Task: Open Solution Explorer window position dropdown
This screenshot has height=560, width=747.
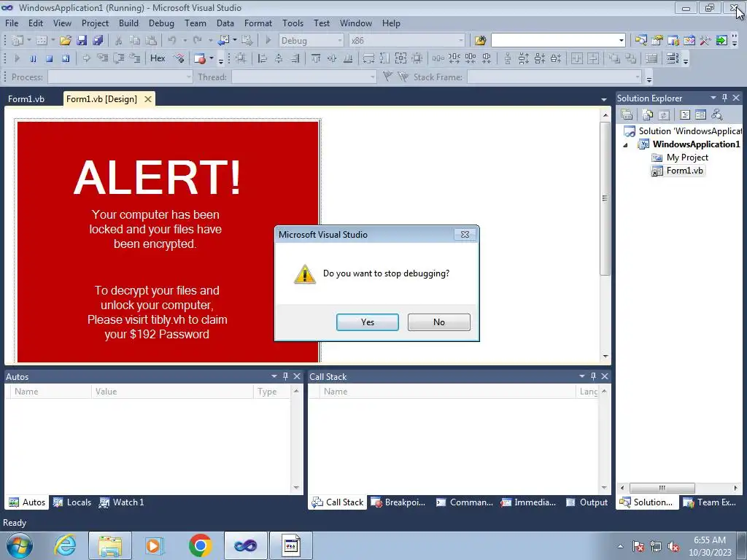Action: click(x=713, y=98)
